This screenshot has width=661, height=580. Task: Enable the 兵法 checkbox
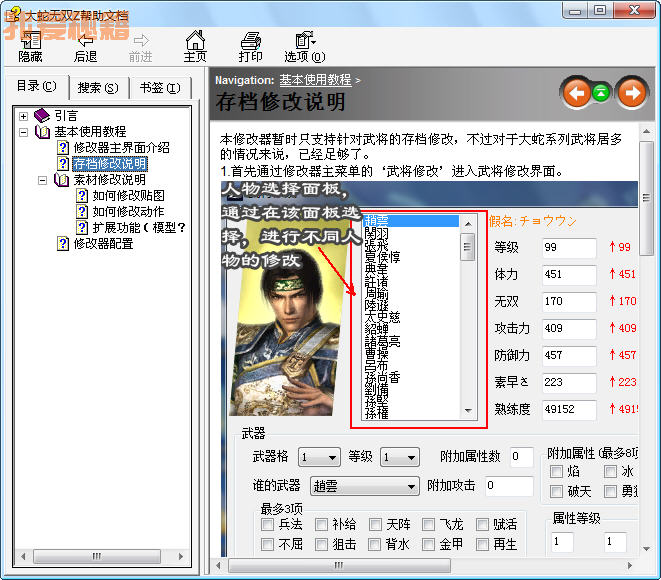click(268, 525)
